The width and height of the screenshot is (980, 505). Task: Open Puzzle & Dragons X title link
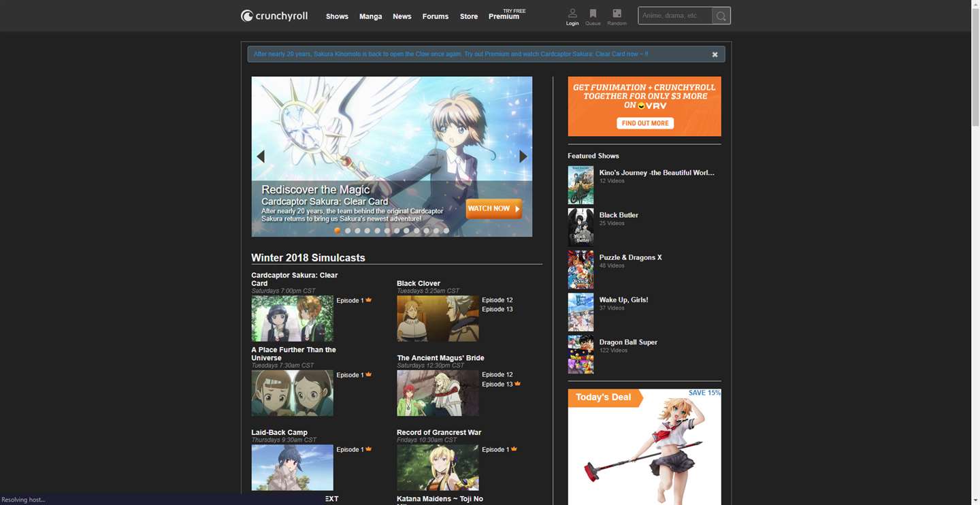pos(630,257)
